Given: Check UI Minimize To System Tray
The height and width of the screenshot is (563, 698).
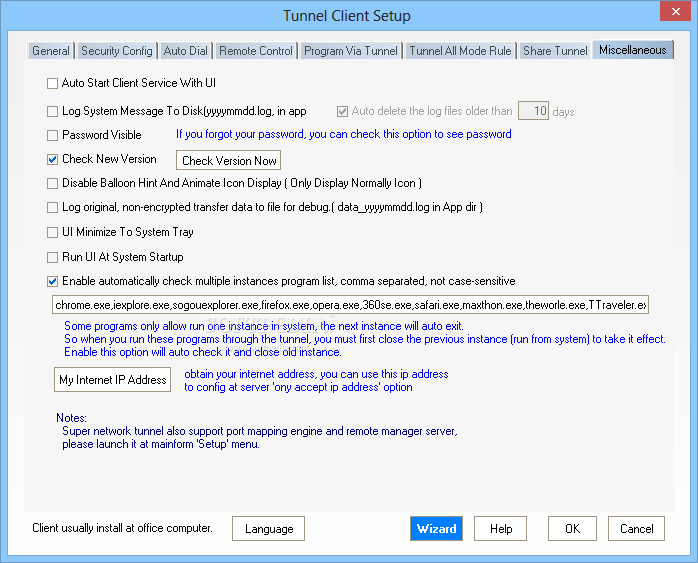Looking at the screenshot, I should (53, 232).
